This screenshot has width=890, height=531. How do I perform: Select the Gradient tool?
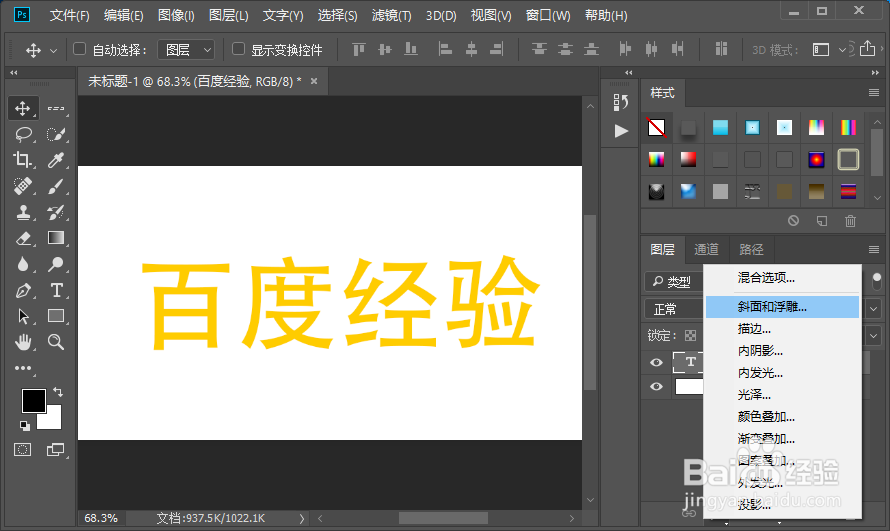[56, 238]
